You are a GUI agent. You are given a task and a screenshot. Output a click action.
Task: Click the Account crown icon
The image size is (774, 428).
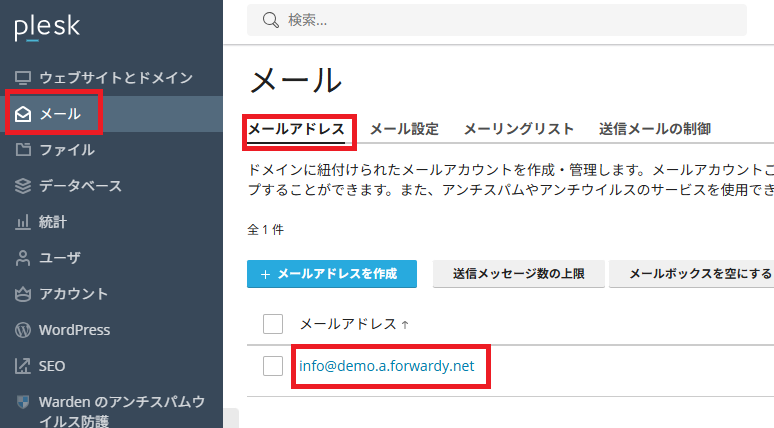click(x=23, y=294)
